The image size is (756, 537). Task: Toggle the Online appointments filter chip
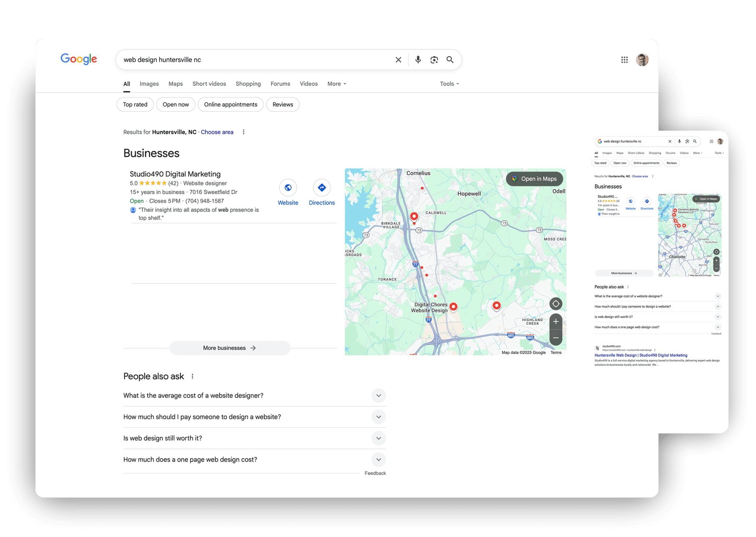pyautogui.click(x=230, y=104)
